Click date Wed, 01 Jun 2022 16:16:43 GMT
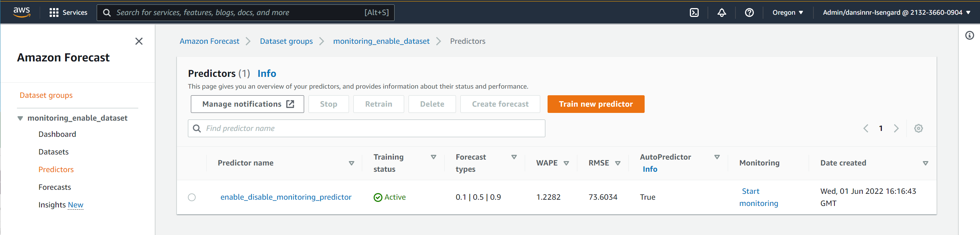 pyautogui.click(x=868, y=197)
